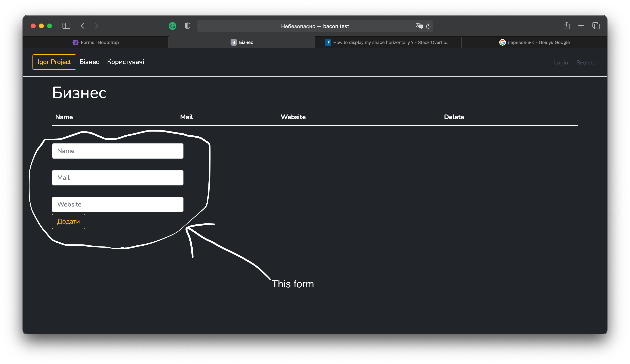
Task: Open the Share menu icon
Action: pos(567,26)
